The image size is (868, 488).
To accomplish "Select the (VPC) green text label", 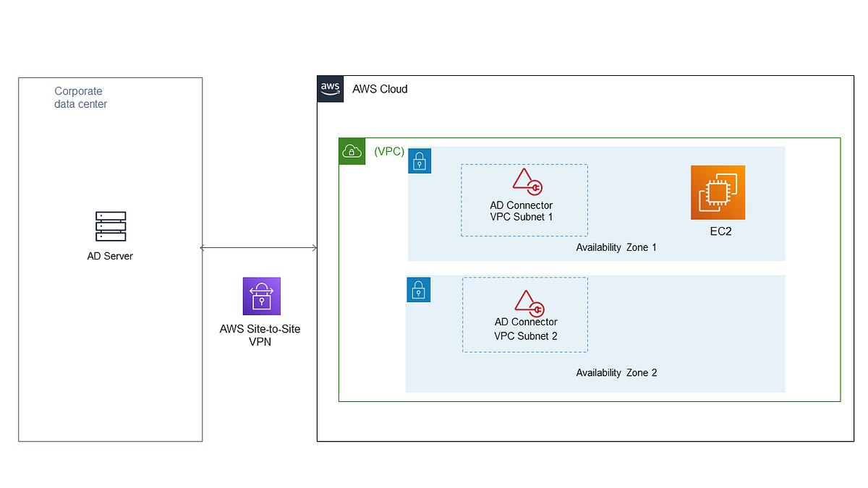I will tap(389, 151).
